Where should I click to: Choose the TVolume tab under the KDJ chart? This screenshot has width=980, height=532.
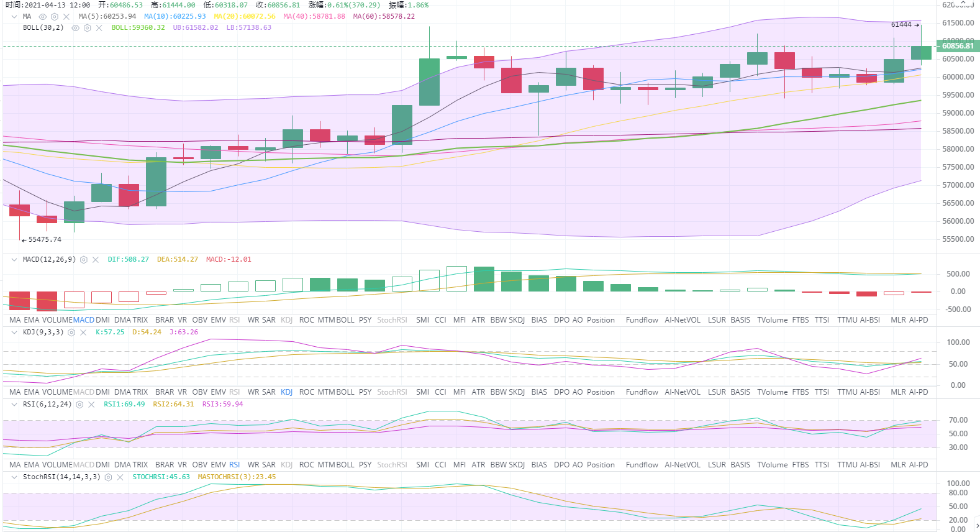[x=772, y=392]
